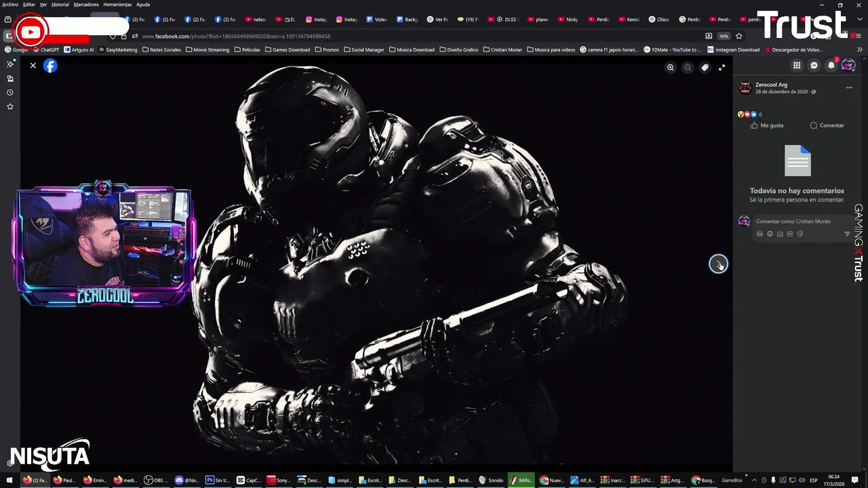
Task: Open the Historial menu
Action: click(x=60, y=4)
